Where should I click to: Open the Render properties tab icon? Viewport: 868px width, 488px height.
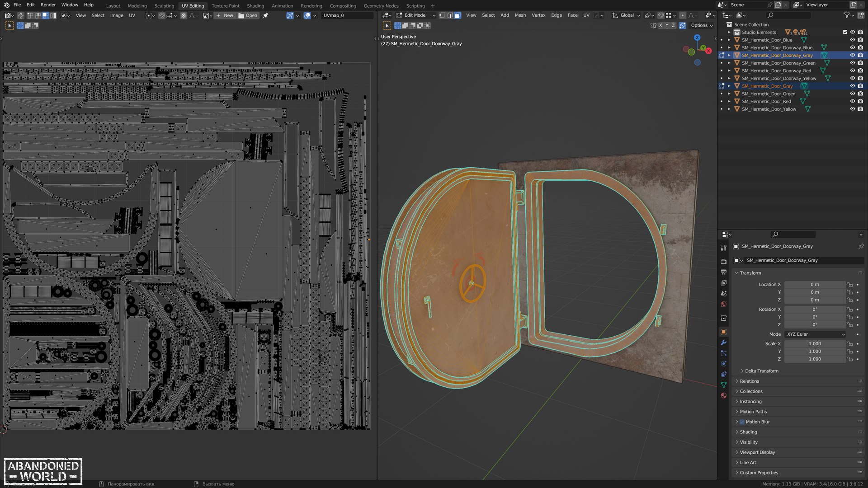(723, 262)
